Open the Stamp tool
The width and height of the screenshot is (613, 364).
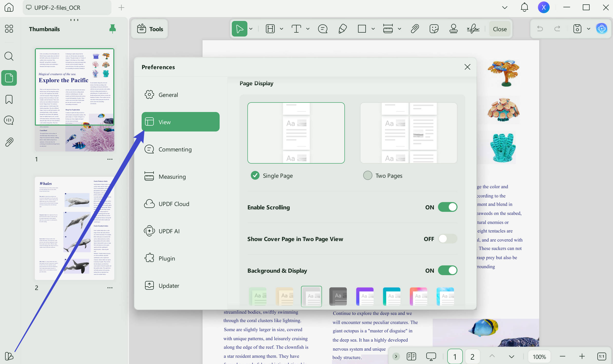click(453, 29)
